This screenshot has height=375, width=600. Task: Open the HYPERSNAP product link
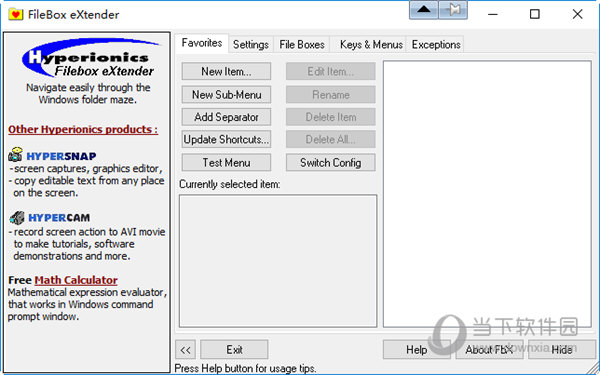[x=61, y=156]
